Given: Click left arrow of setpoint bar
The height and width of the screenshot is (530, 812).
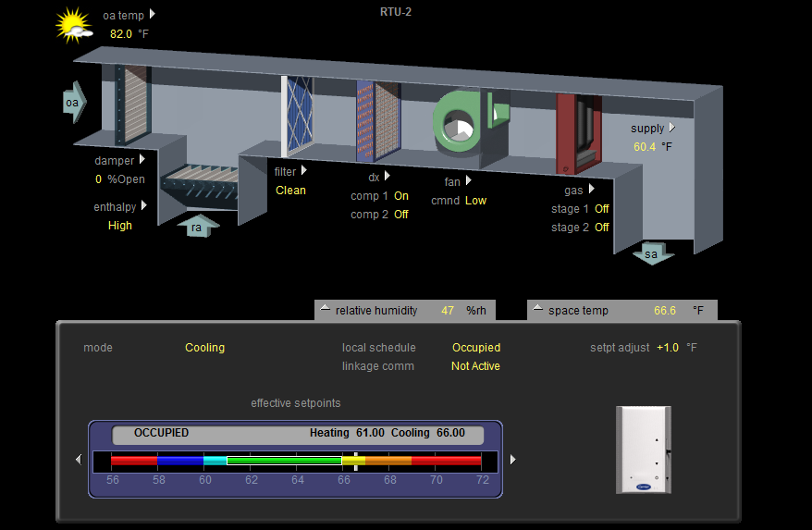Looking at the screenshot, I should click(x=79, y=460).
